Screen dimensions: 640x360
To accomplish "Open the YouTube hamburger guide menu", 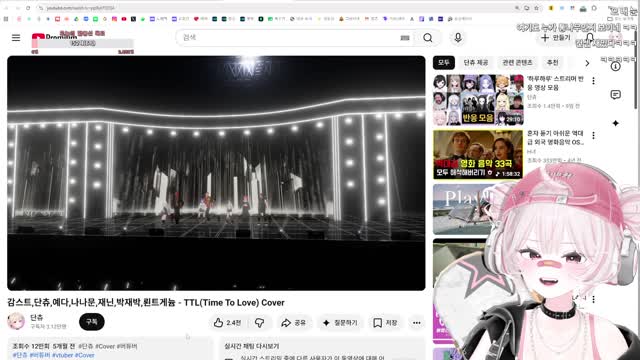I will pos(16,38).
